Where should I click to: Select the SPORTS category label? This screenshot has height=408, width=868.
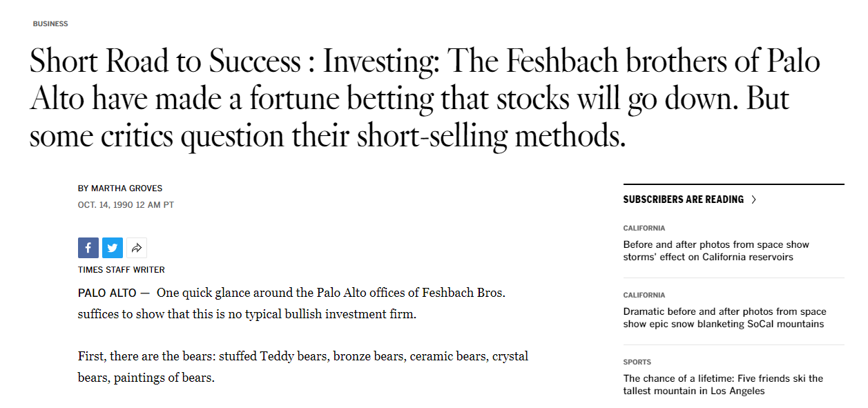click(637, 362)
